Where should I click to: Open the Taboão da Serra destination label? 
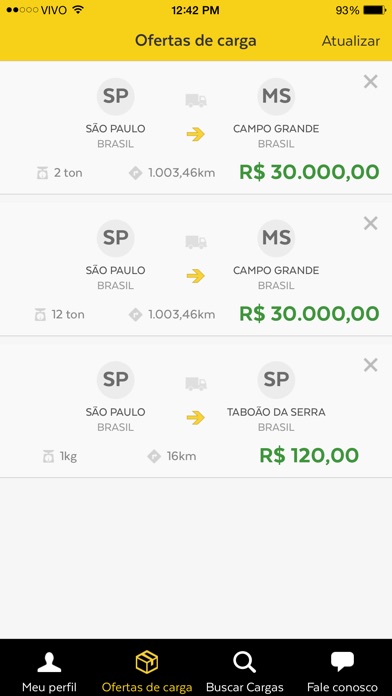coord(276,412)
